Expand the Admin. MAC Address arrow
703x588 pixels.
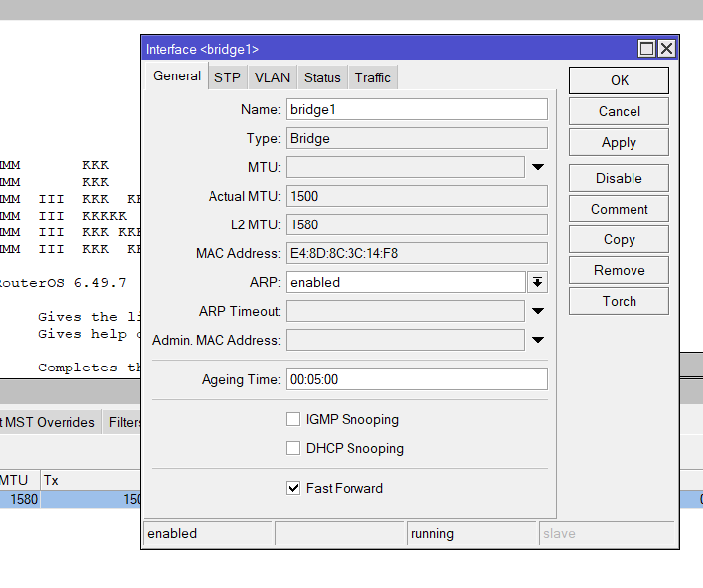(x=538, y=340)
